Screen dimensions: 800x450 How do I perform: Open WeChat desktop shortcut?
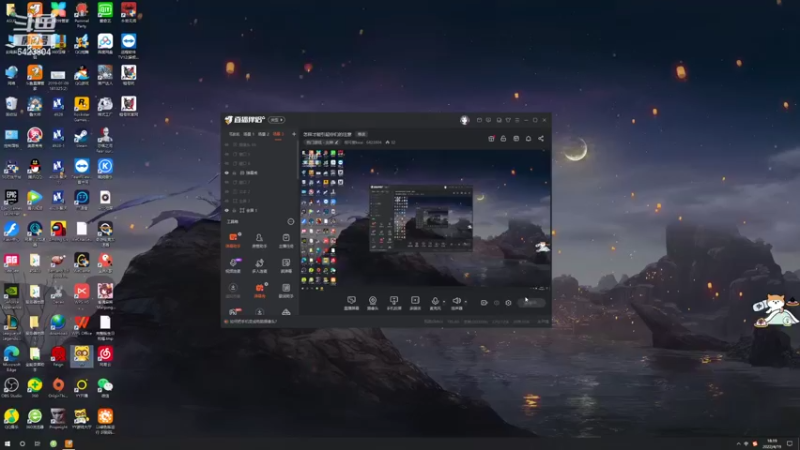[105, 388]
